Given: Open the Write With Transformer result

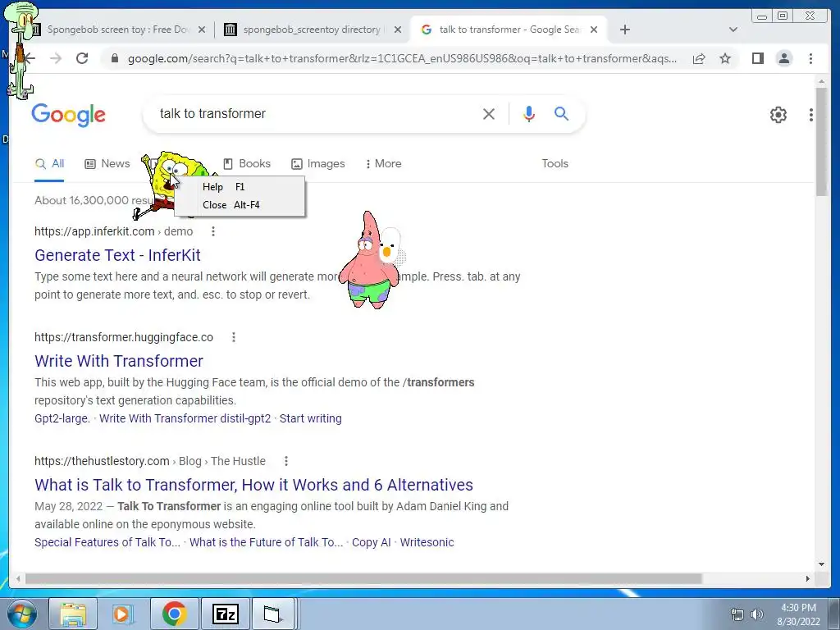Looking at the screenshot, I should (118, 361).
